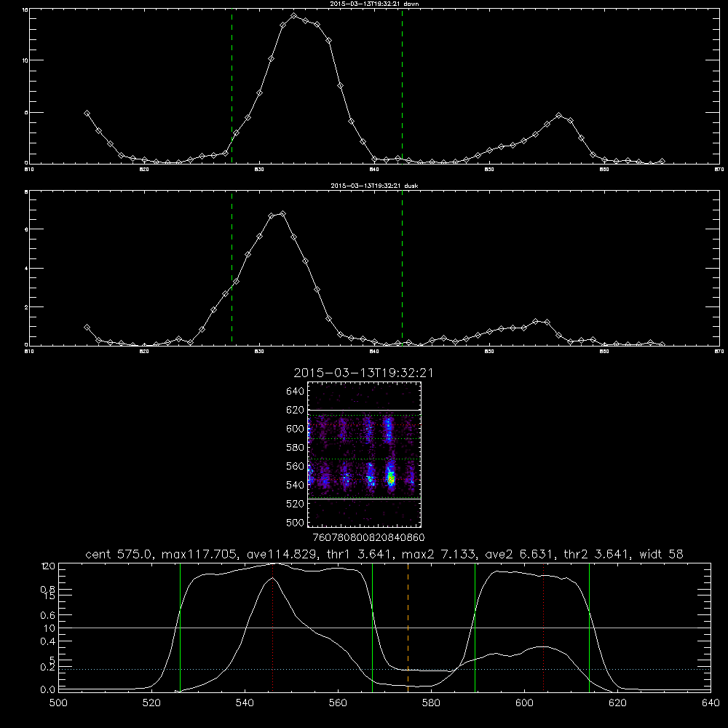Screen dimensions: 728x728
Task: Click the heatmap y-axis label 580
Action: pos(296,448)
